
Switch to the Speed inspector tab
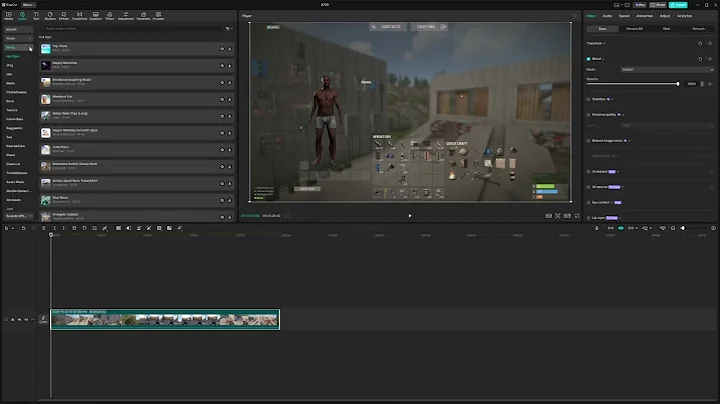click(x=624, y=16)
